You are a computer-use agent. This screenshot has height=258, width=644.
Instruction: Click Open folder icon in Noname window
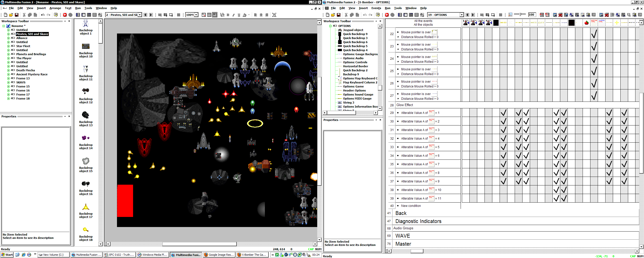11,15
